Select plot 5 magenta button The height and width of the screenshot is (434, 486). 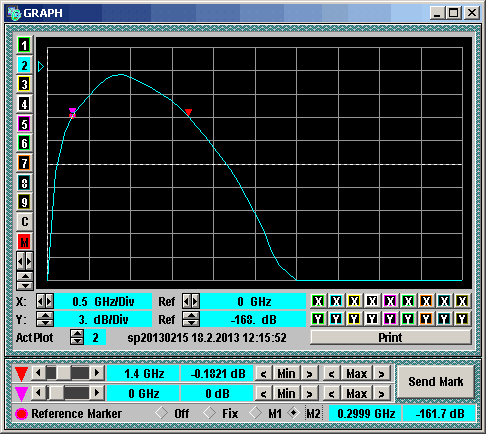pyautogui.click(x=24, y=124)
